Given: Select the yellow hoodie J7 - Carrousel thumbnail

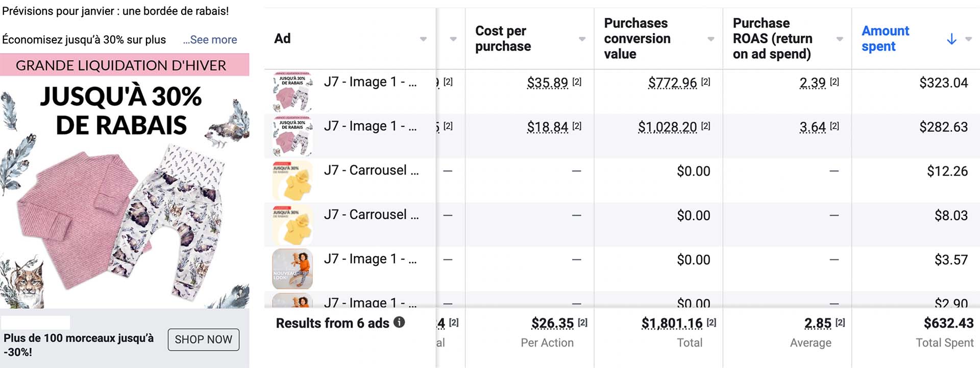Looking at the screenshot, I should click(292, 180).
